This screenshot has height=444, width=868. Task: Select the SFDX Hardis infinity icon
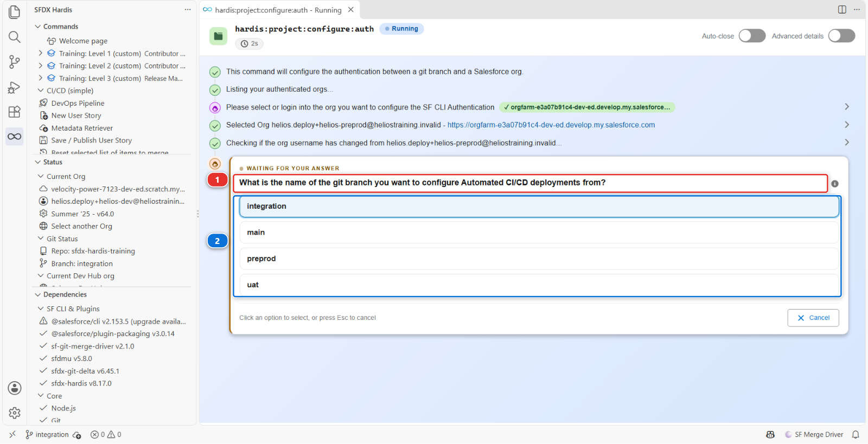15,136
